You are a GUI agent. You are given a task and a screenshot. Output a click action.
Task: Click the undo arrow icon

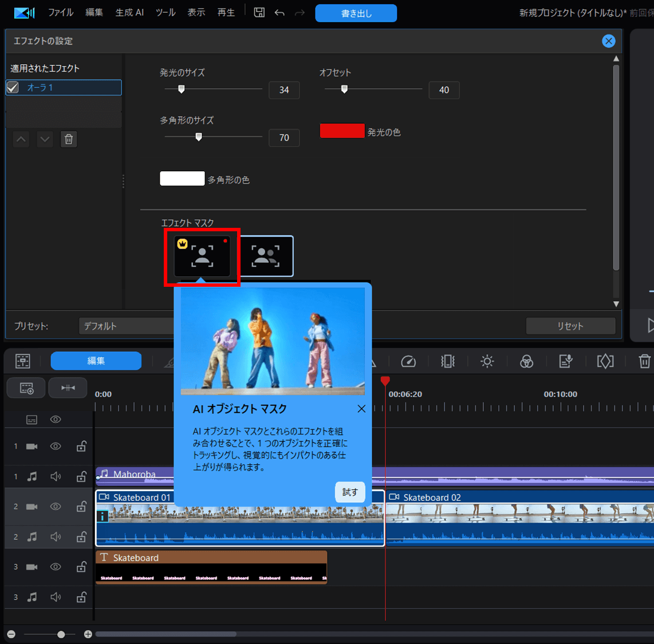tap(279, 13)
